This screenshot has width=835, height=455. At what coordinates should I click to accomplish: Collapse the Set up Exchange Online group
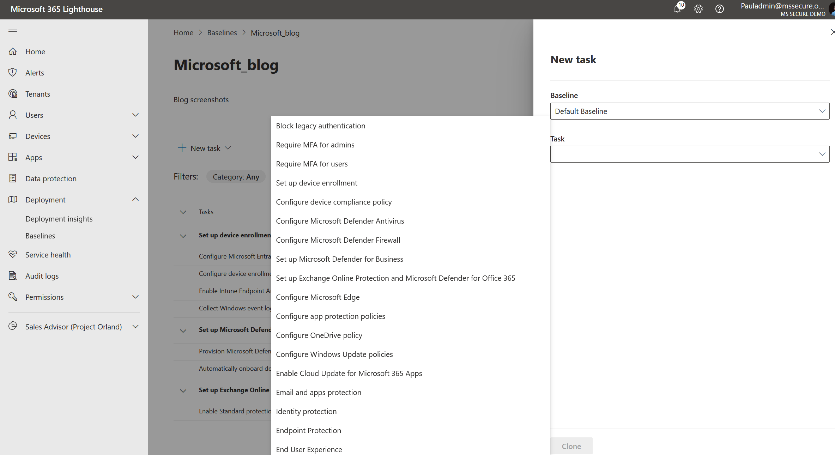(183, 391)
